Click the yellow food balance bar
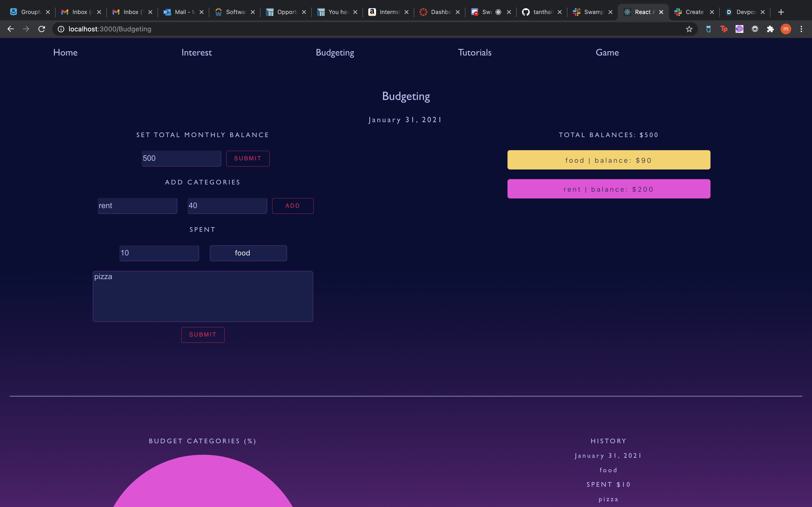The width and height of the screenshot is (812, 507). coord(608,160)
